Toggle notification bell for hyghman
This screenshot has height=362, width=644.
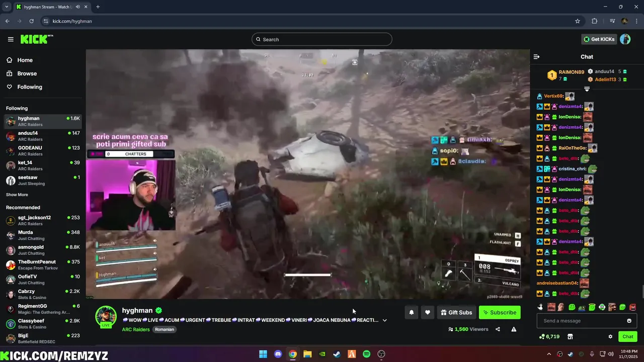coord(411,312)
